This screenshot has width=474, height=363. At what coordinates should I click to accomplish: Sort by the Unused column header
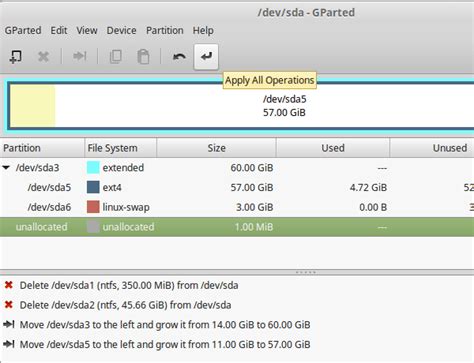pyautogui.click(x=432, y=148)
